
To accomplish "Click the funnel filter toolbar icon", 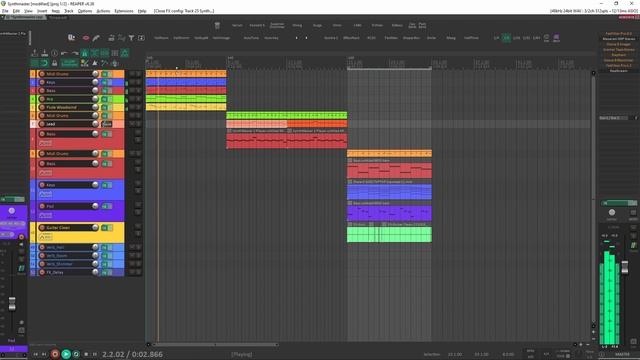I will tap(131, 38).
